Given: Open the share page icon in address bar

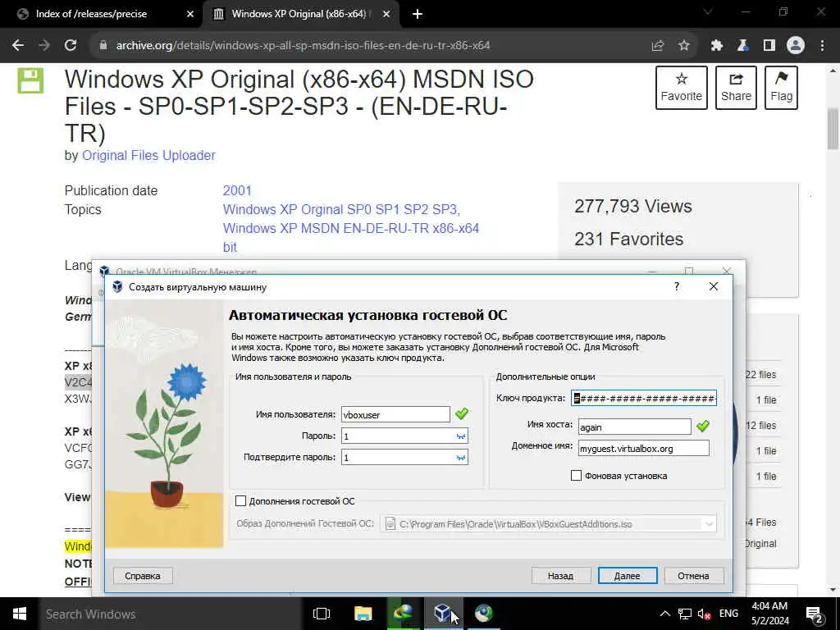Looking at the screenshot, I should (658, 46).
